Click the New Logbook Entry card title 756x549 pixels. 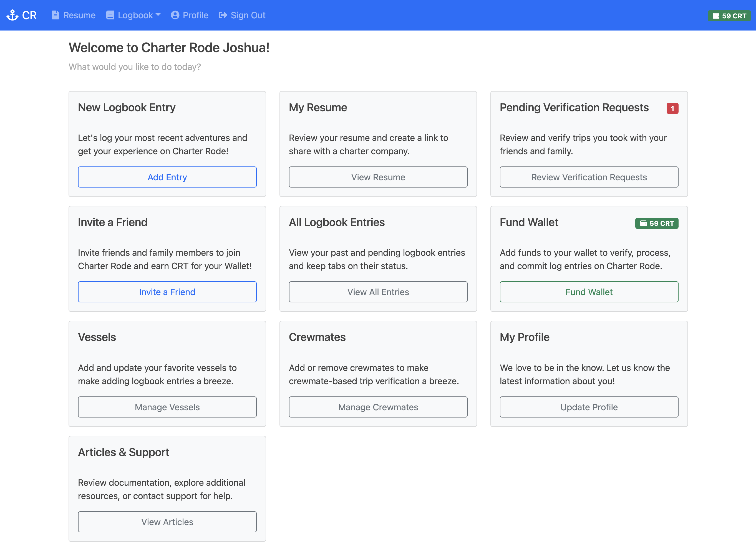click(127, 107)
